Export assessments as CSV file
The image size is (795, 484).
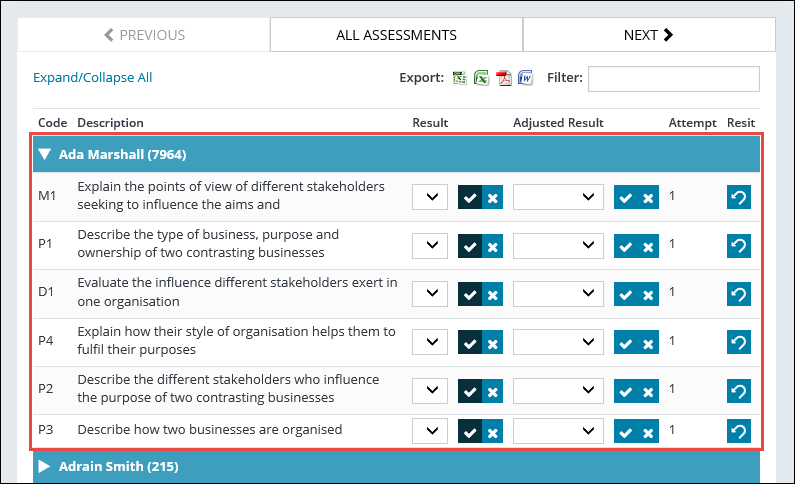pyautogui.click(x=460, y=78)
